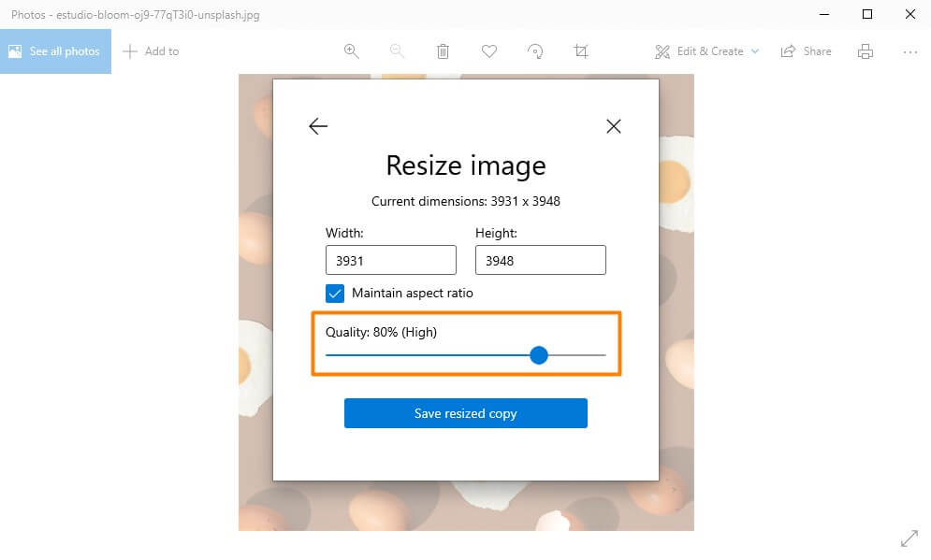The image size is (931, 560).
Task: Expand photo to fullscreen view
Action: tap(910, 538)
